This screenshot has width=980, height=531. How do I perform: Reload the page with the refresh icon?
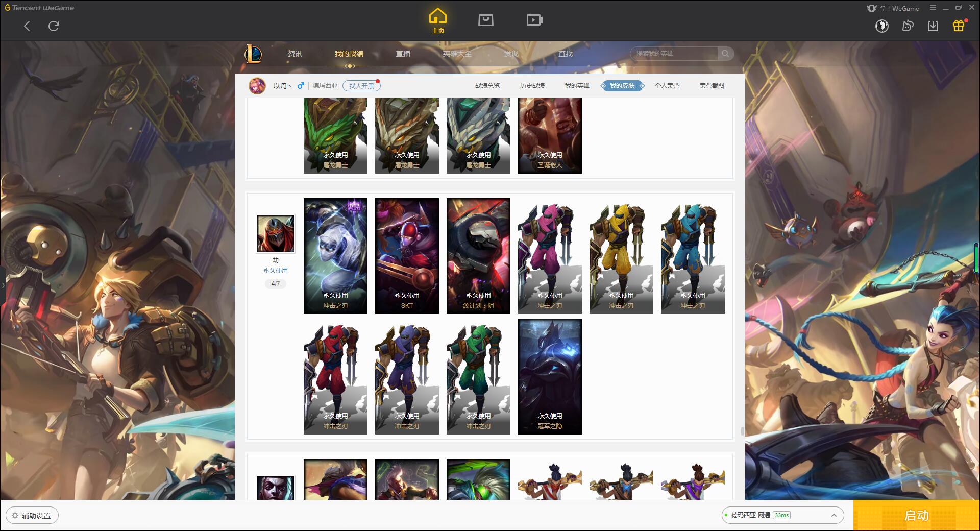(54, 26)
